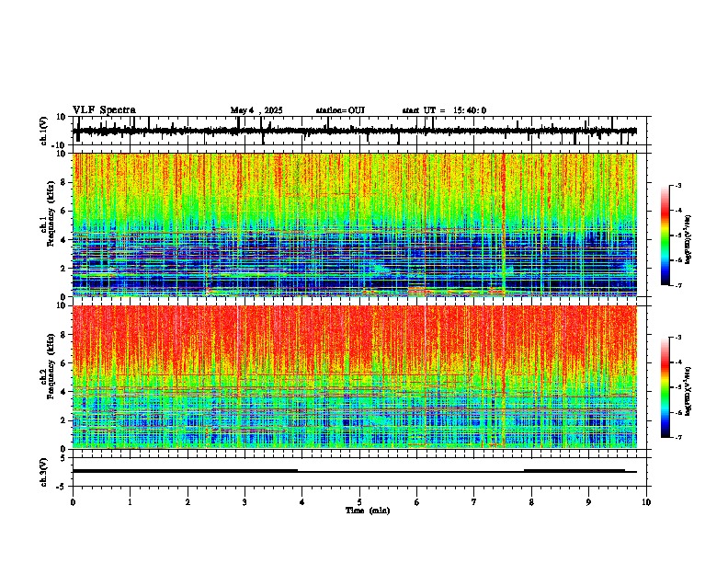
Task: Click the ch.2 spectrogram color scale bar
Action: (665, 387)
